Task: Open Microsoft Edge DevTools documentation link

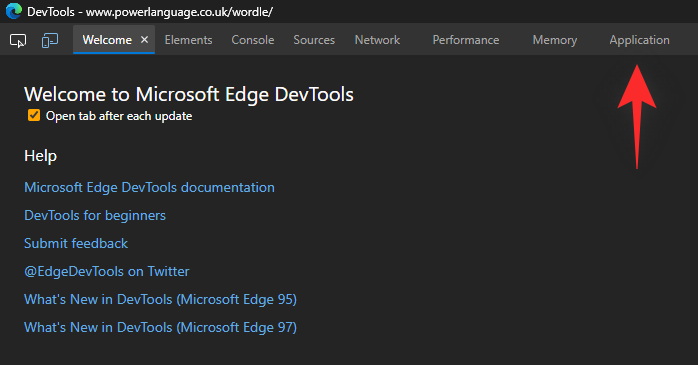Action: 149,187
